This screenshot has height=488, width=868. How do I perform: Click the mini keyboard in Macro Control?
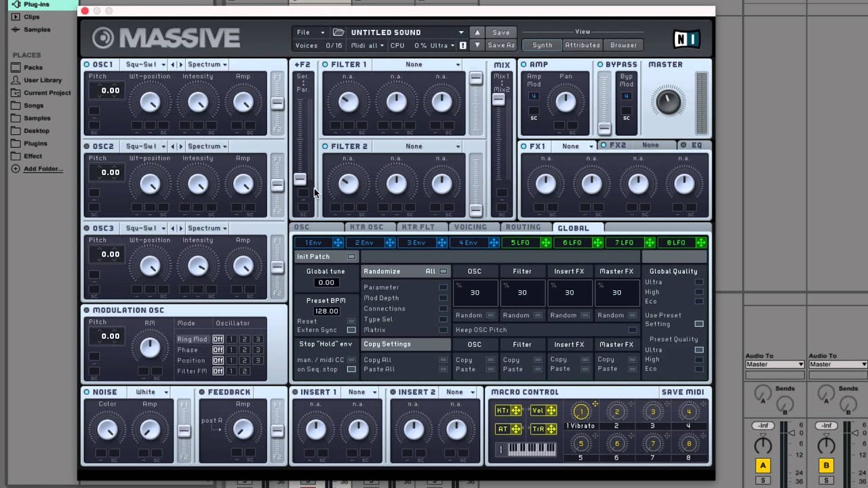pyautogui.click(x=532, y=449)
